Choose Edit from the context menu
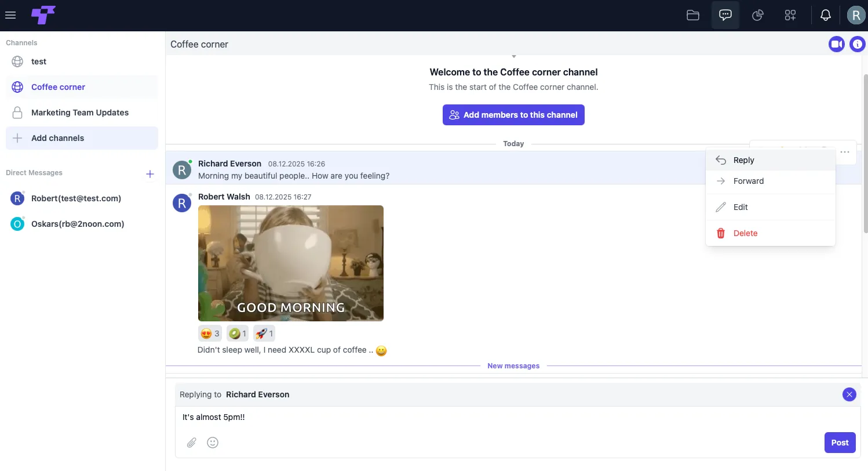This screenshot has width=868, height=471. (x=771, y=207)
